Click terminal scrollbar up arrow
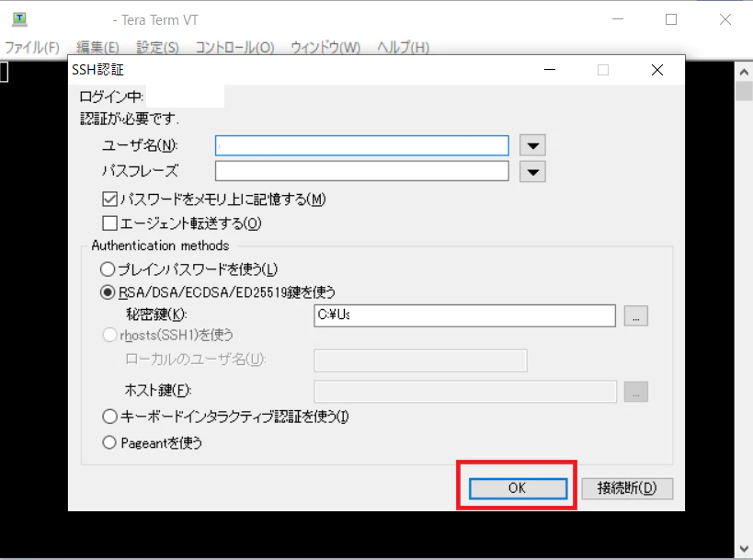This screenshot has height=560, width=753. pyautogui.click(x=744, y=72)
